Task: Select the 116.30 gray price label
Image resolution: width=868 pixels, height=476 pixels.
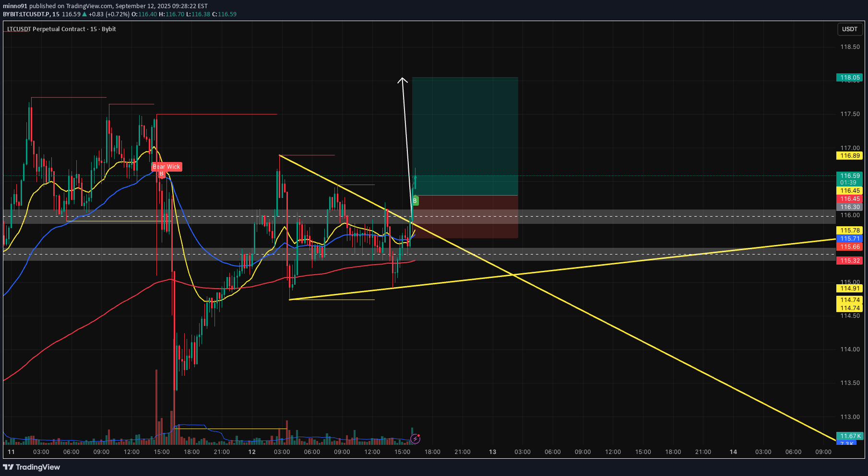Action: (x=849, y=207)
